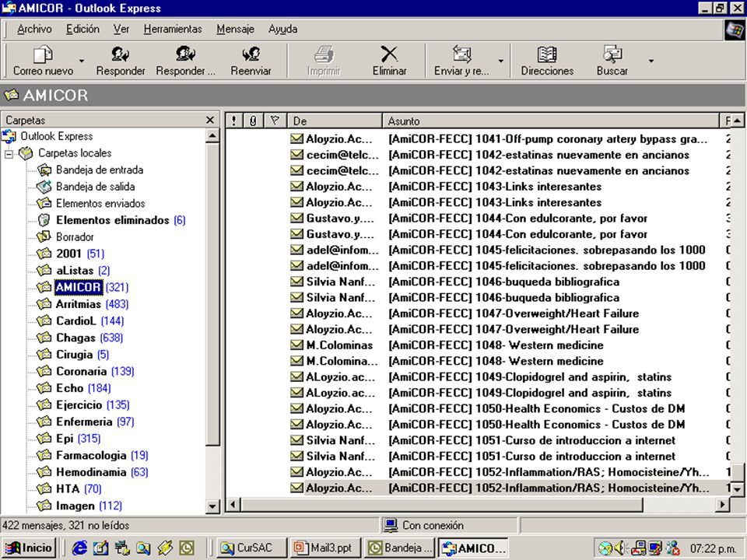
Task: Select the Farmacologia folder
Action: pos(93,455)
